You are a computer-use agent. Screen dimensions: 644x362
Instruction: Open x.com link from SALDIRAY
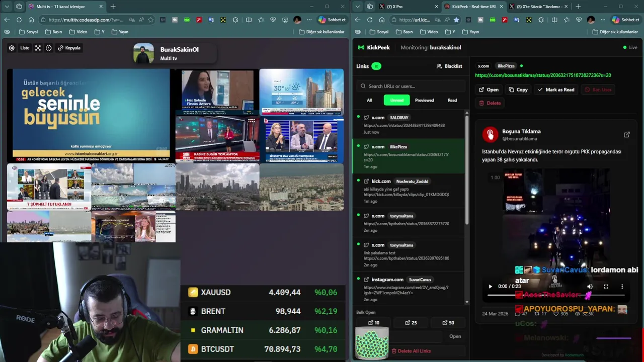click(x=409, y=124)
